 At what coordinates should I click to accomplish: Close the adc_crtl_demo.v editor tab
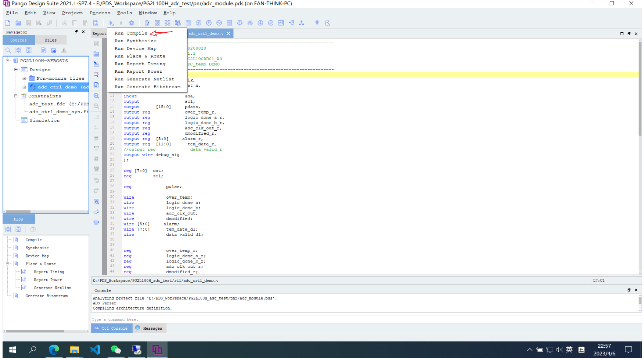[x=229, y=33]
